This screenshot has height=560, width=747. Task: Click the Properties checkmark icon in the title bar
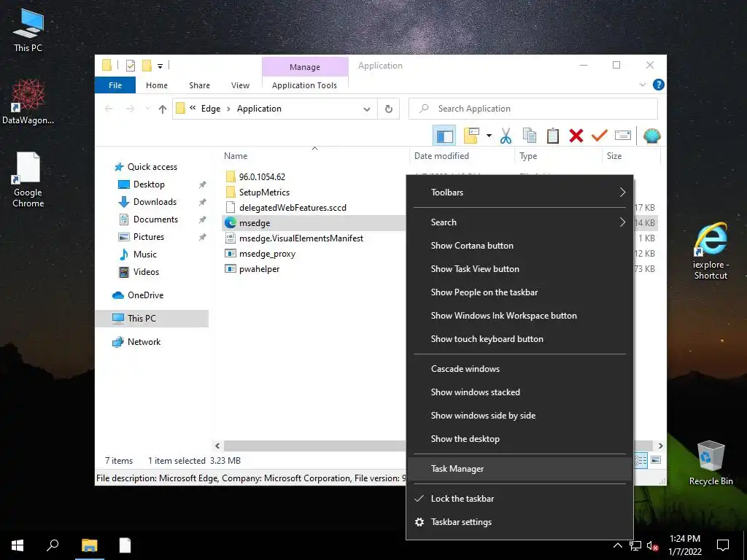[130, 66]
